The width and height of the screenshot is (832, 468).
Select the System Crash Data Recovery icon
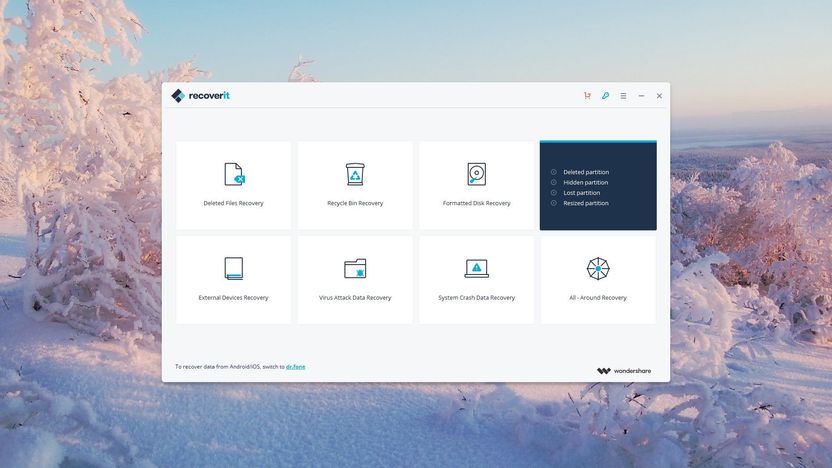coord(476,268)
